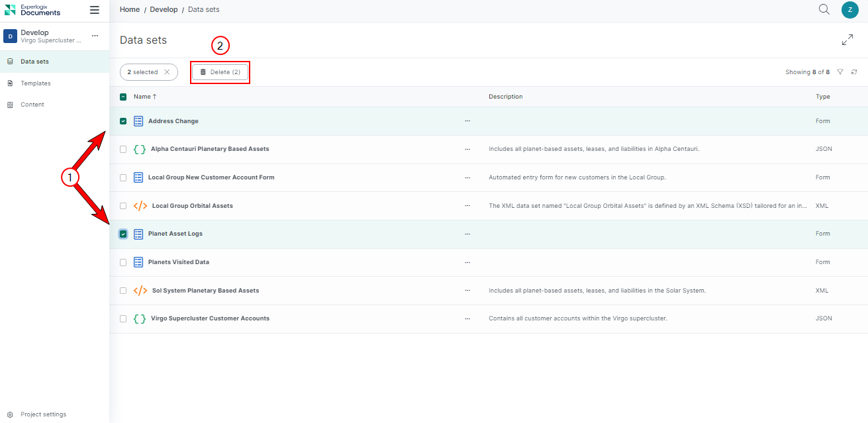868x423 pixels.
Task: Go to Home breadcrumb link
Action: (130, 10)
